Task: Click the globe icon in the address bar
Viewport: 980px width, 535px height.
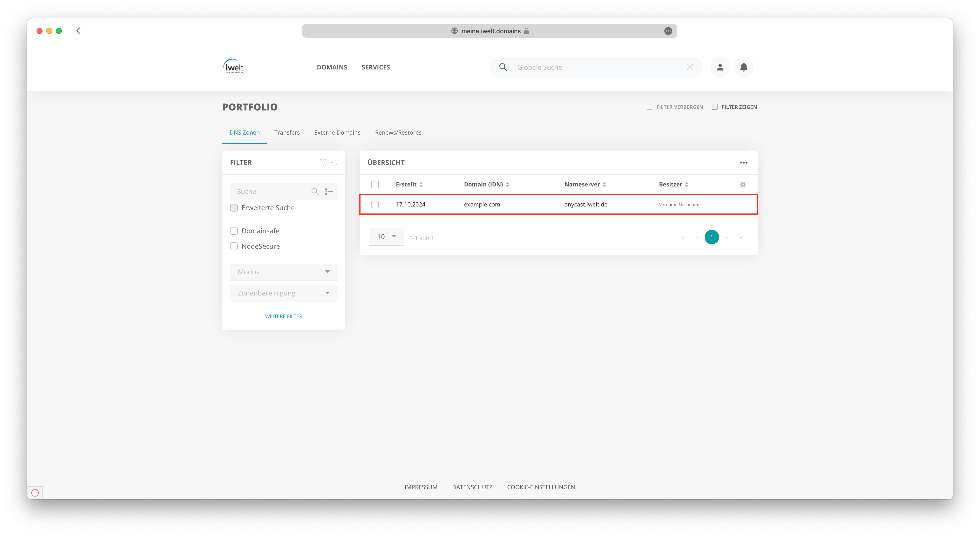Action: 454,31
